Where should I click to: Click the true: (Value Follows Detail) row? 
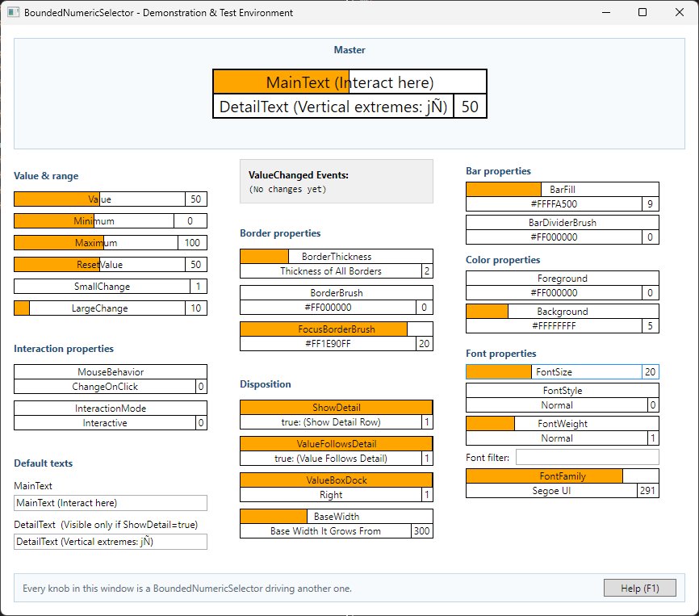[x=331, y=459]
